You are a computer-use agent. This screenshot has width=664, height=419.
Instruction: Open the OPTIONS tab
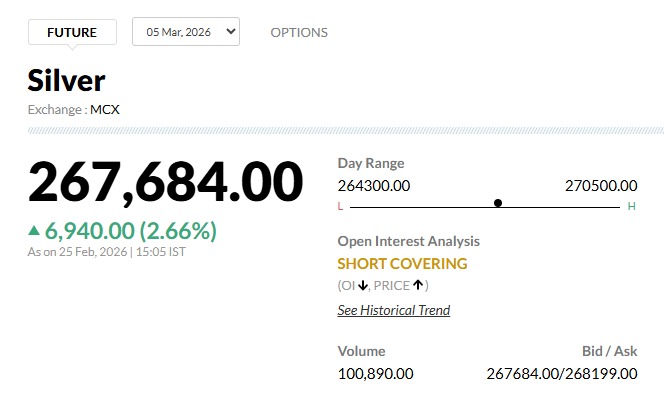[299, 32]
